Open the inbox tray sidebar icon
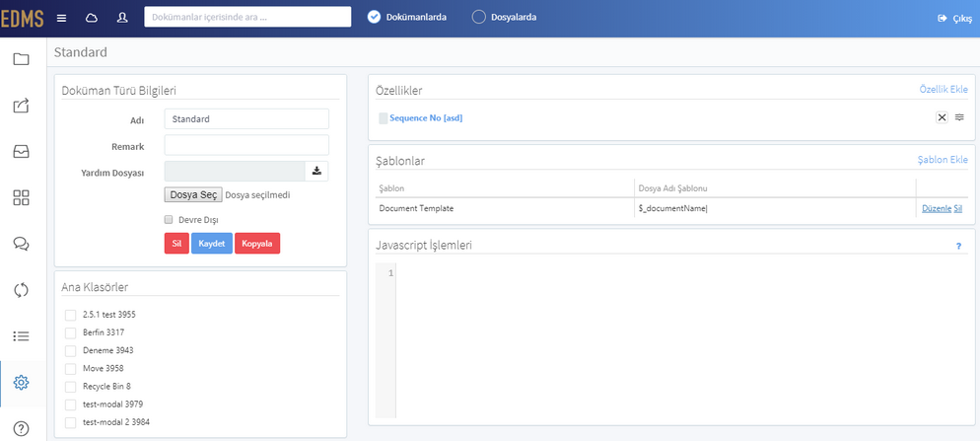 coord(22,152)
